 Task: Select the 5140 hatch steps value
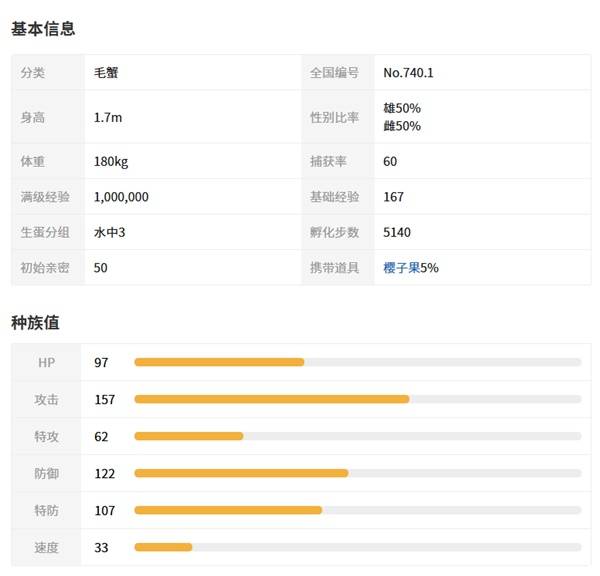pos(397,232)
